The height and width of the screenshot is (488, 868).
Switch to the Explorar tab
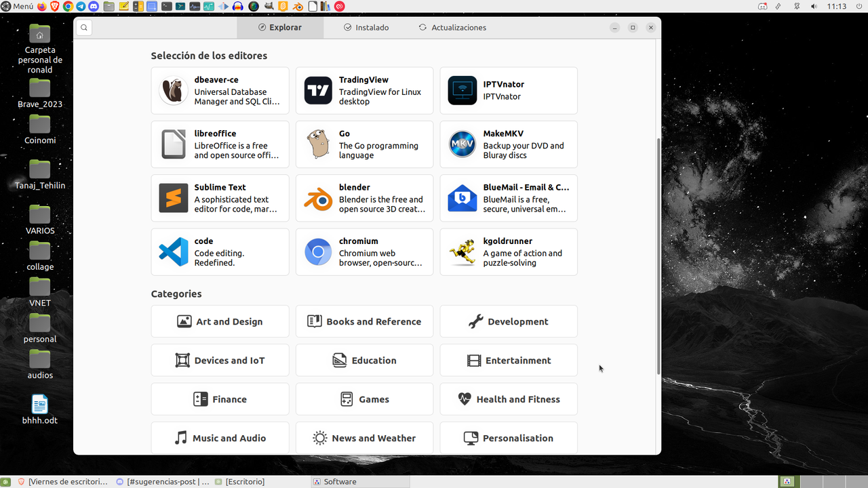click(280, 28)
